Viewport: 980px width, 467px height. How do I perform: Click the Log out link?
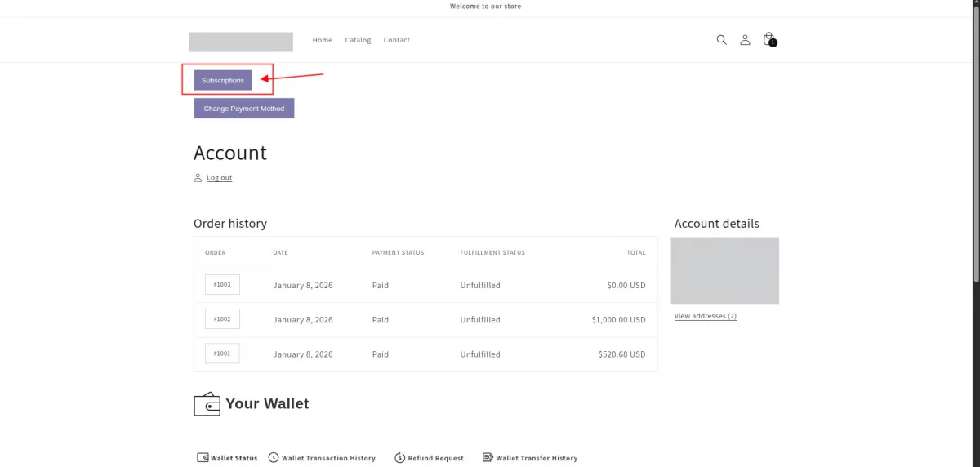click(x=219, y=178)
